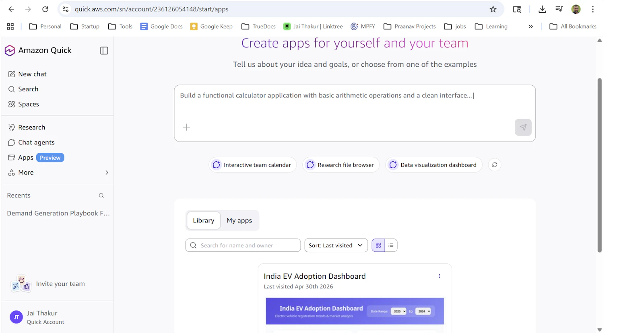Click Invite your team

(x=48, y=284)
